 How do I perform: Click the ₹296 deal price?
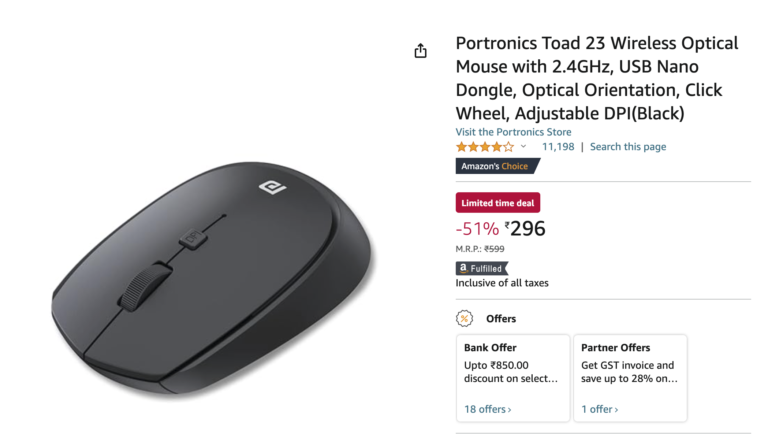525,229
